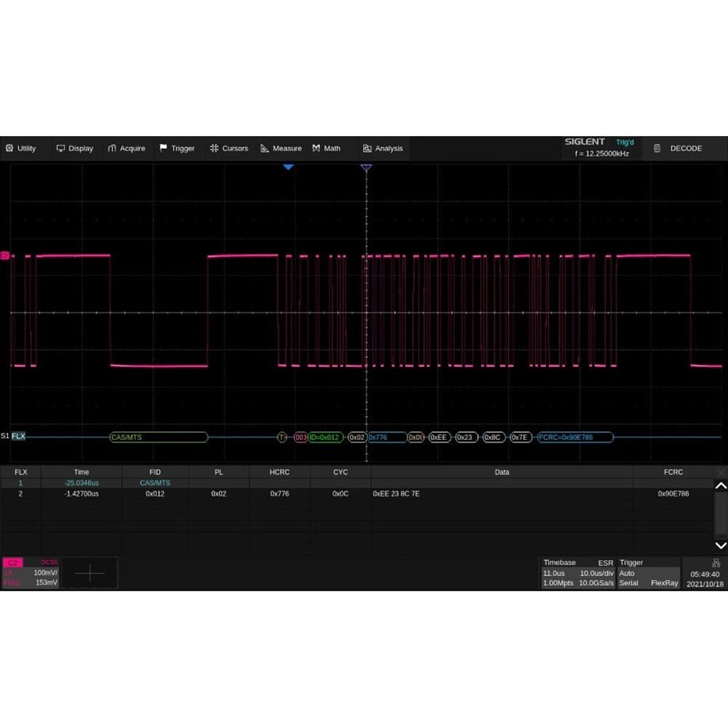This screenshot has width=728, height=728.
Task: Click the add-channel plus box
Action: click(89, 573)
